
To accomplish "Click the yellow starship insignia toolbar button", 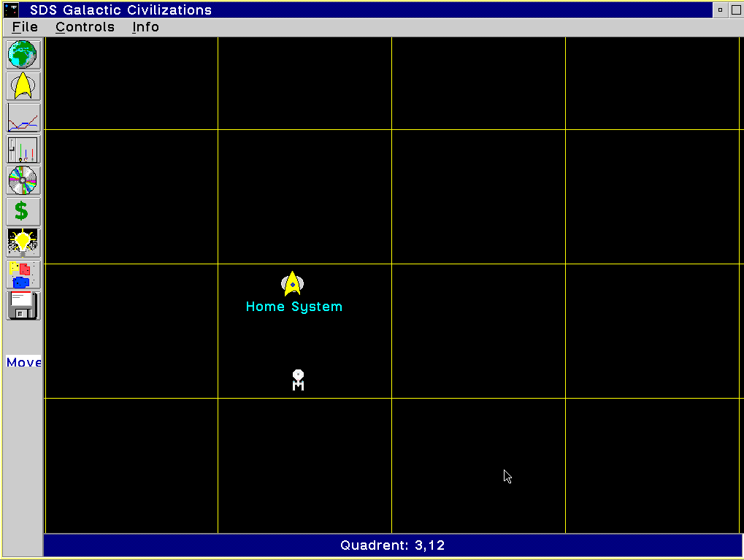I will tap(23, 86).
